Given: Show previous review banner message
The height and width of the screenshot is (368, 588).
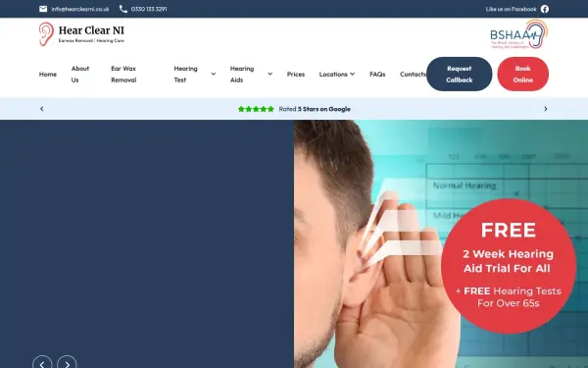Looking at the screenshot, I should coord(41,109).
